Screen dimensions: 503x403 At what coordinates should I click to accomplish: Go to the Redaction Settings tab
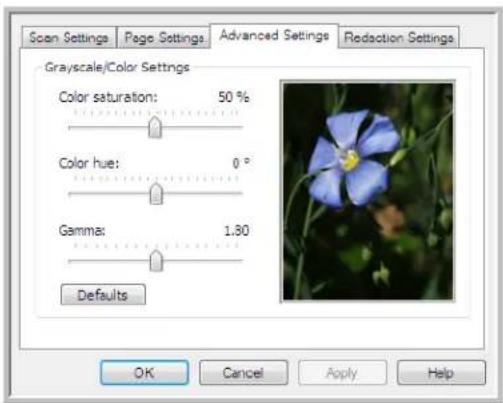click(x=399, y=37)
